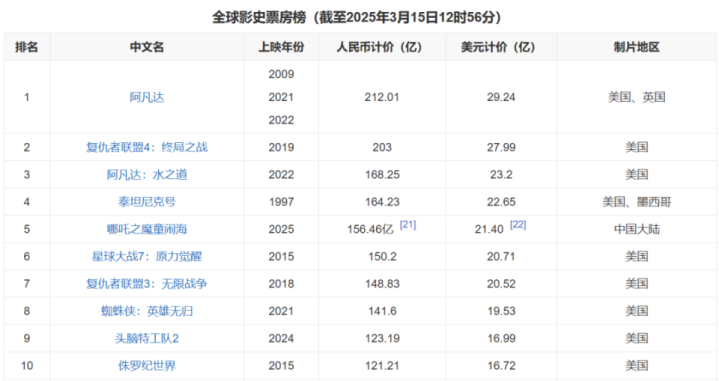Open the 头脑特工队2 link
719x381 pixels.
[147, 338]
